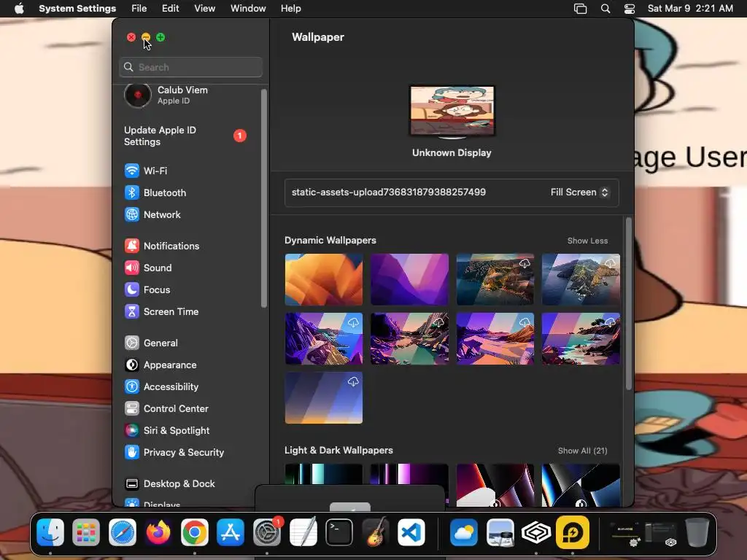The width and height of the screenshot is (747, 560).
Task: Open Spotlight search in menu bar
Action: 605,9
